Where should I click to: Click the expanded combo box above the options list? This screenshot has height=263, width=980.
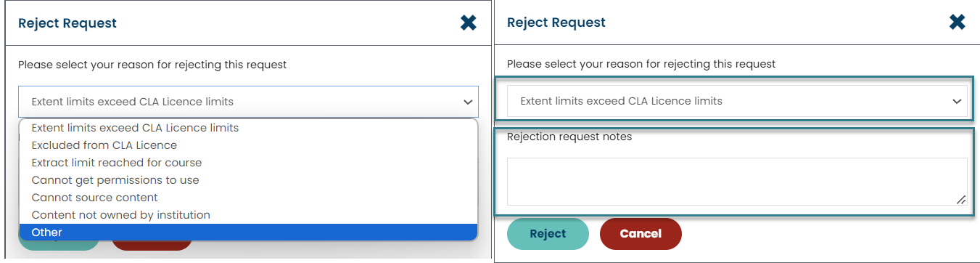[x=248, y=102]
